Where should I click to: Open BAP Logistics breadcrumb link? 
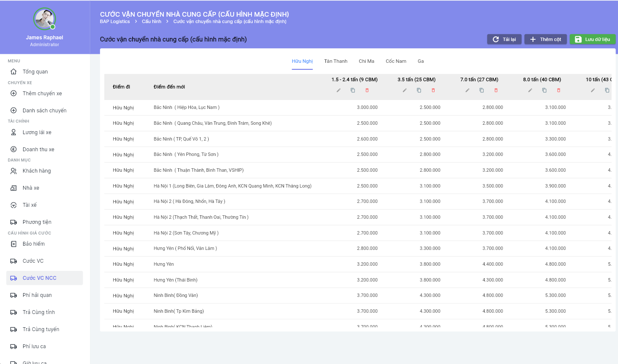[115, 21]
